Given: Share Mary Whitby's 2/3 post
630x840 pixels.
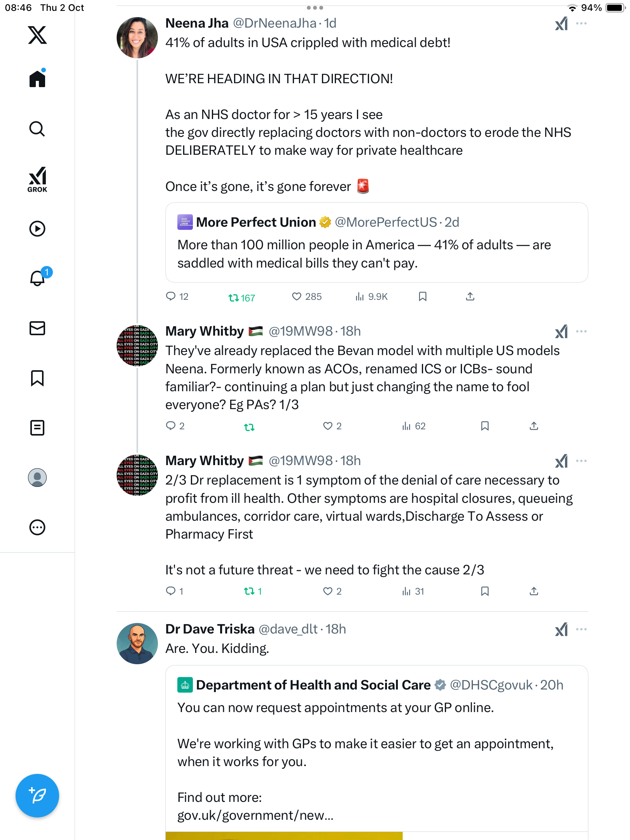Looking at the screenshot, I should tap(534, 591).
